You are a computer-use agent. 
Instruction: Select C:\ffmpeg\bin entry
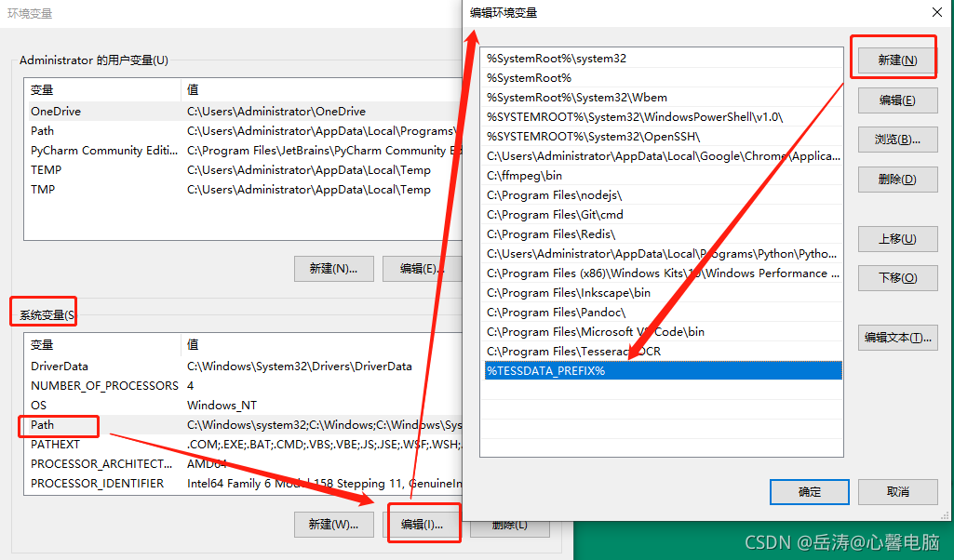(664, 176)
